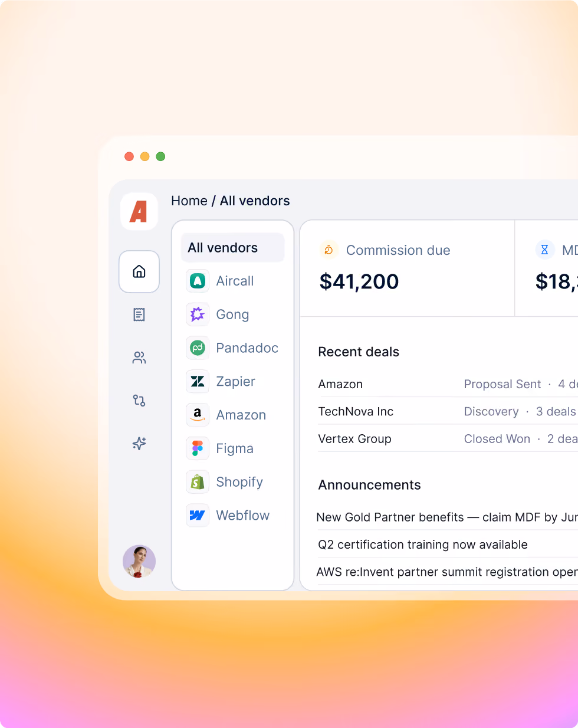This screenshot has height=728, width=578.
Task: Click the yellow minimize window button
Action: click(x=144, y=156)
